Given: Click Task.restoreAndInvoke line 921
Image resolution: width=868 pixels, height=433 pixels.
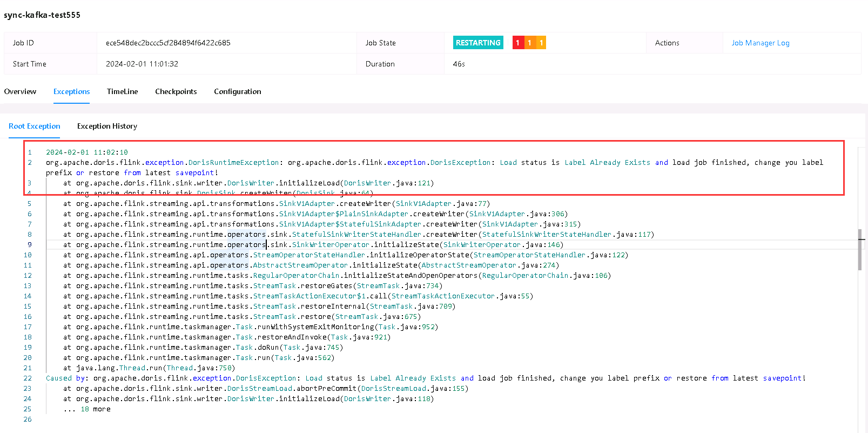Looking at the screenshot, I should tap(227, 337).
